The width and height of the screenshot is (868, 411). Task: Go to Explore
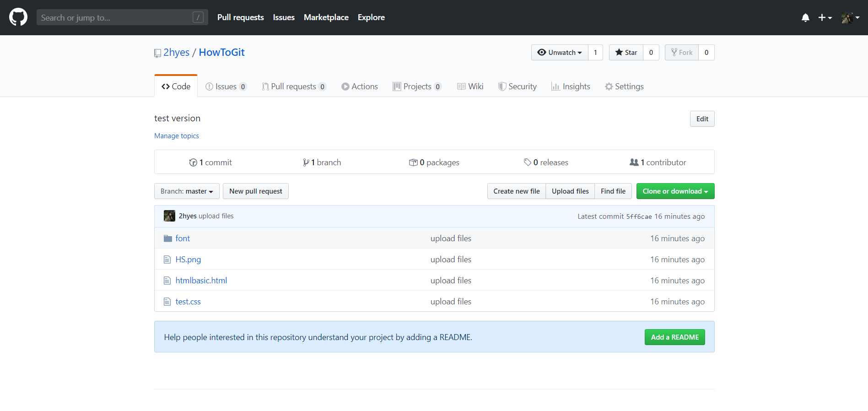371,17
